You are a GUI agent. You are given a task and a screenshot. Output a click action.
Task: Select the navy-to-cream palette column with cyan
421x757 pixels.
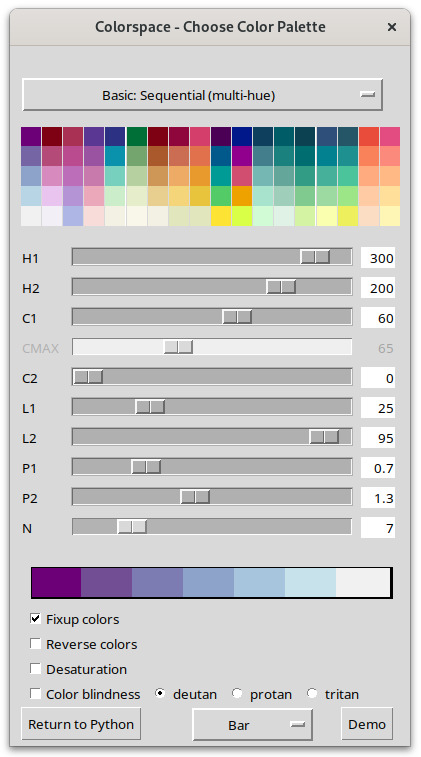point(115,176)
